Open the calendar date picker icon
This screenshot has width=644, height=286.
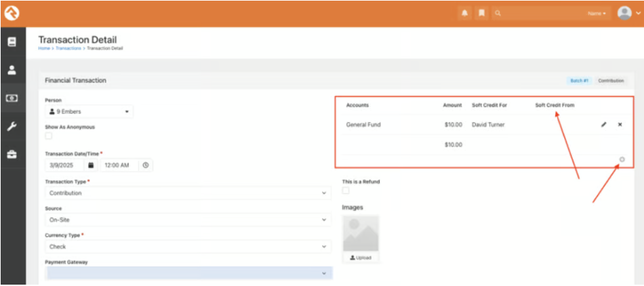(x=90, y=165)
